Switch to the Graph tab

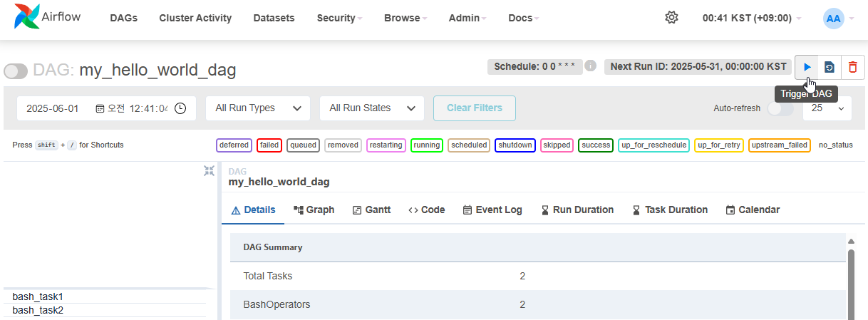pyautogui.click(x=314, y=210)
